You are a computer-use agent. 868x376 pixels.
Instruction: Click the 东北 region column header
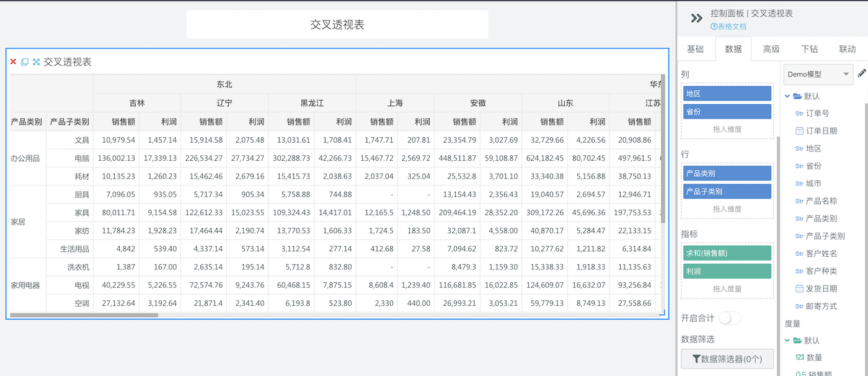click(x=224, y=84)
